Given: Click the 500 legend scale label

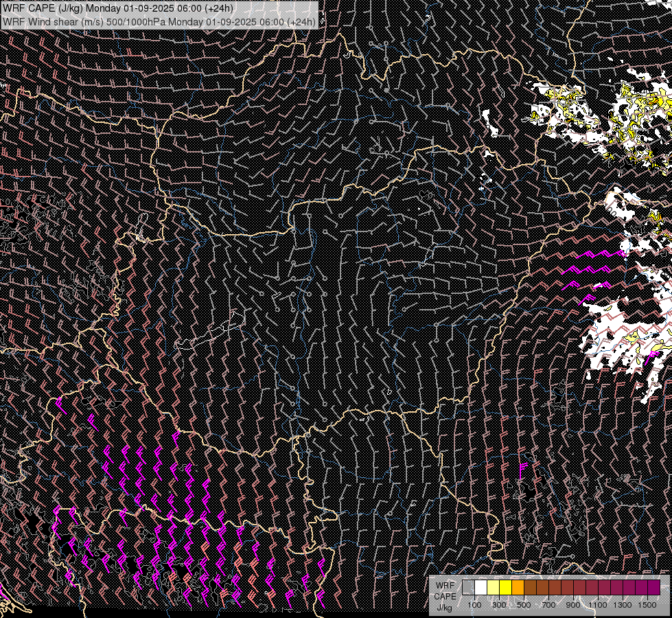Looking at the screenshot, I should pyautogui.click(x=524, y=605).
